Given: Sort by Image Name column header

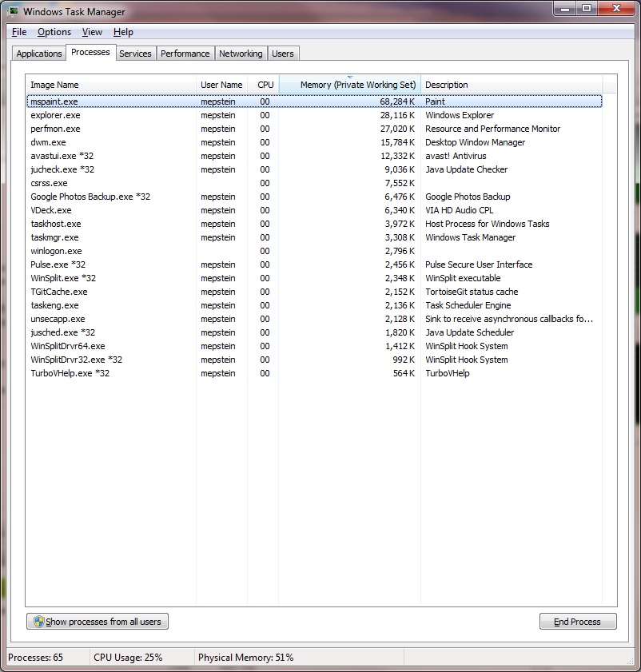Looking at the screenshot, I should (110, 85).
